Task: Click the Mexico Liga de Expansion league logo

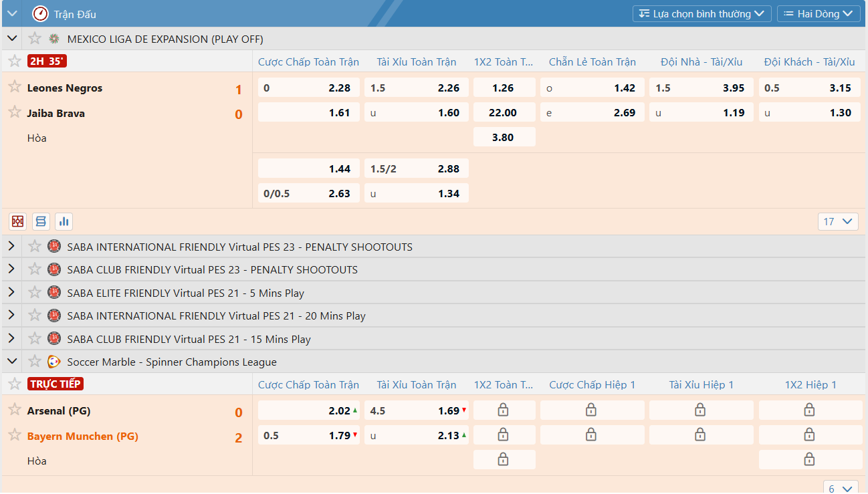Action: click(54, 39)
